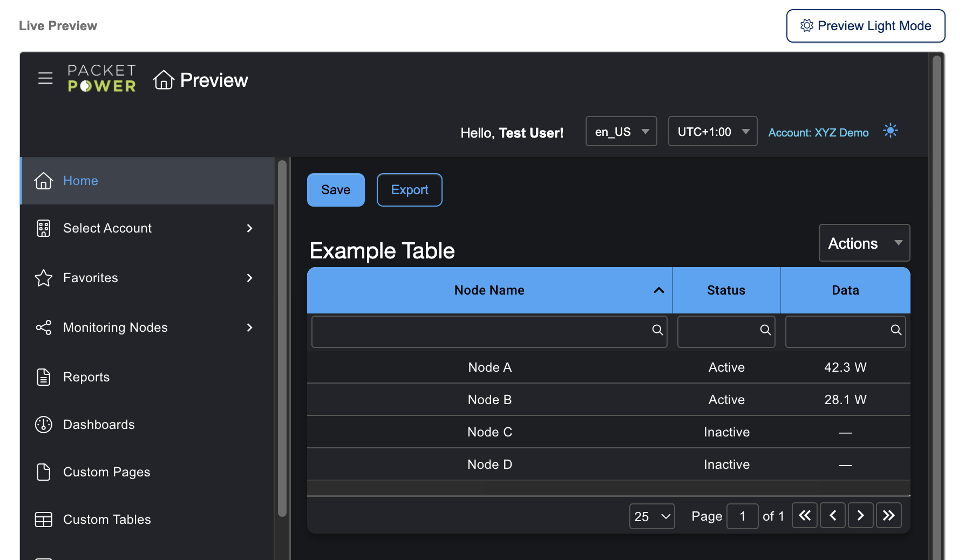Open Dashboards in the sidebar
Screen dimensions: 965x560
click(147, 425)
